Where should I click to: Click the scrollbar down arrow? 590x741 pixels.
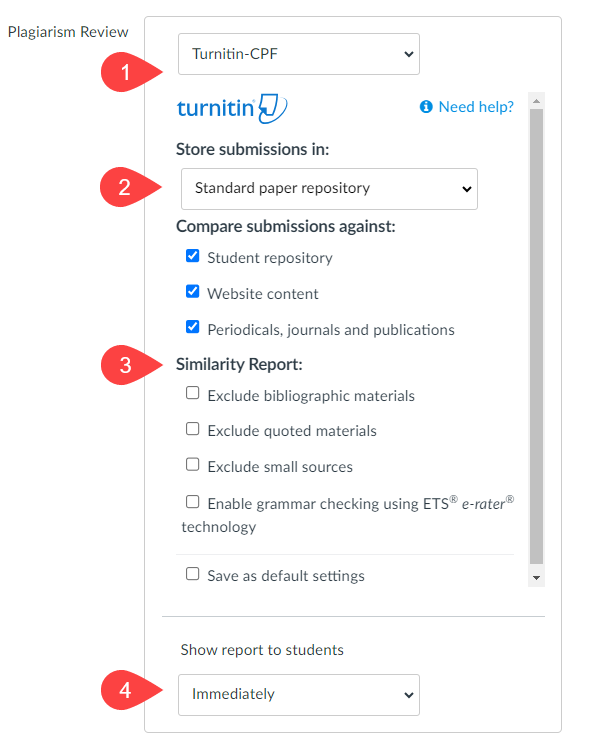536,577
